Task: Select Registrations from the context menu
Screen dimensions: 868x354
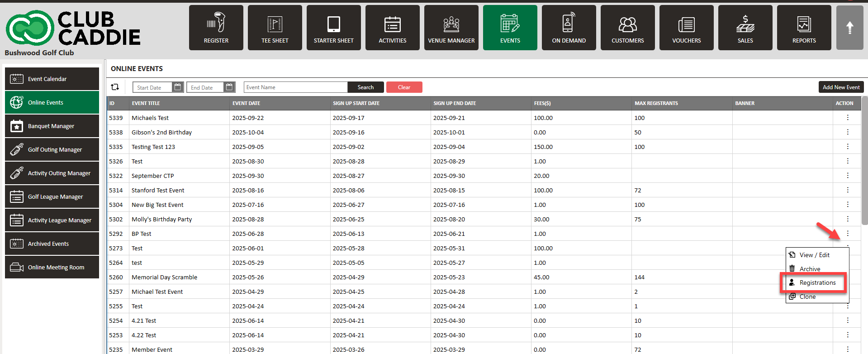Action: click(x=817, y=283)
